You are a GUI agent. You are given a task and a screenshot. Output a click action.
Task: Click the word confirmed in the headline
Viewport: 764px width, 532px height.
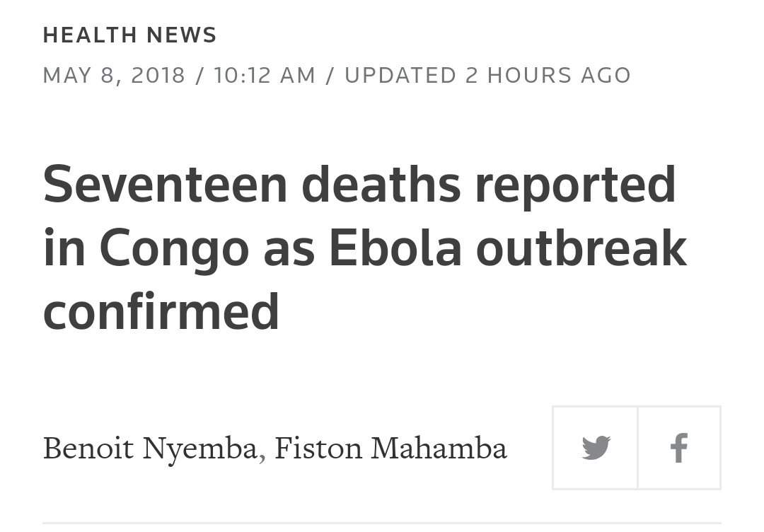(x=161, y=312)
